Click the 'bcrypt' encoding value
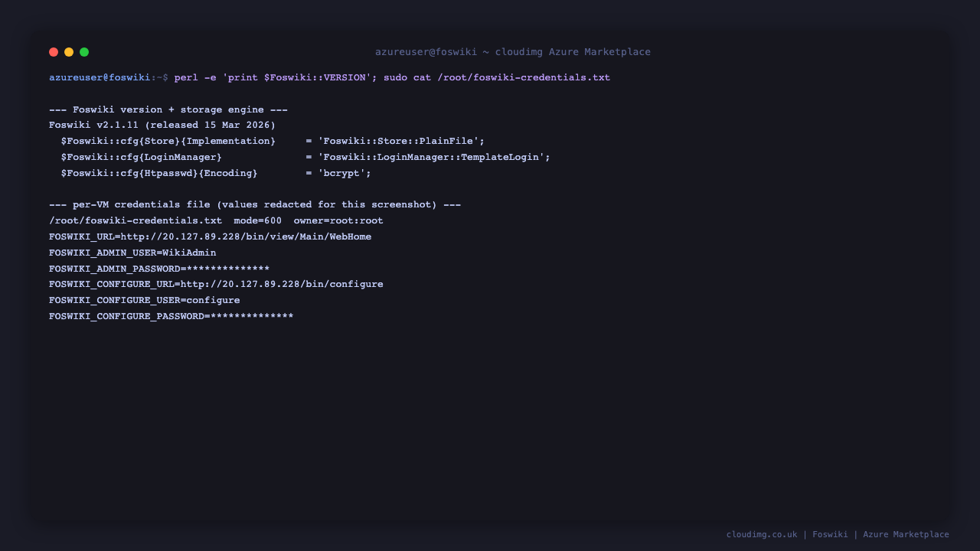This screenshot has height=551, width=980. pos(345,173)
